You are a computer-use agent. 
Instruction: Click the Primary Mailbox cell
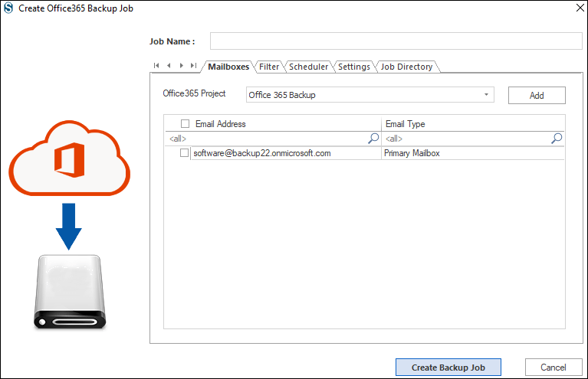[472, 153]
